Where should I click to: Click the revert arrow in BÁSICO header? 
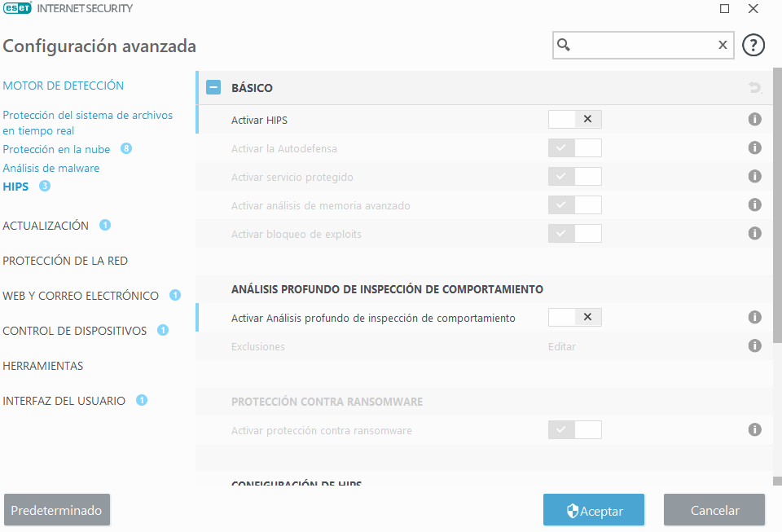point(754,88)
